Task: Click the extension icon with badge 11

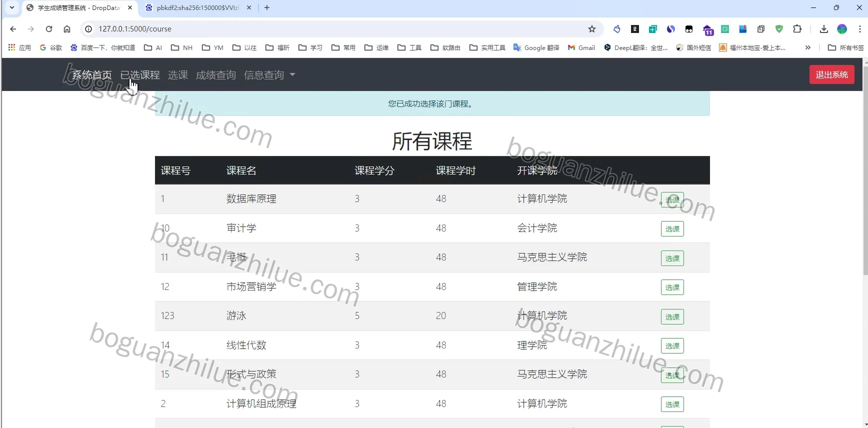Action: (x=707, y=29)
